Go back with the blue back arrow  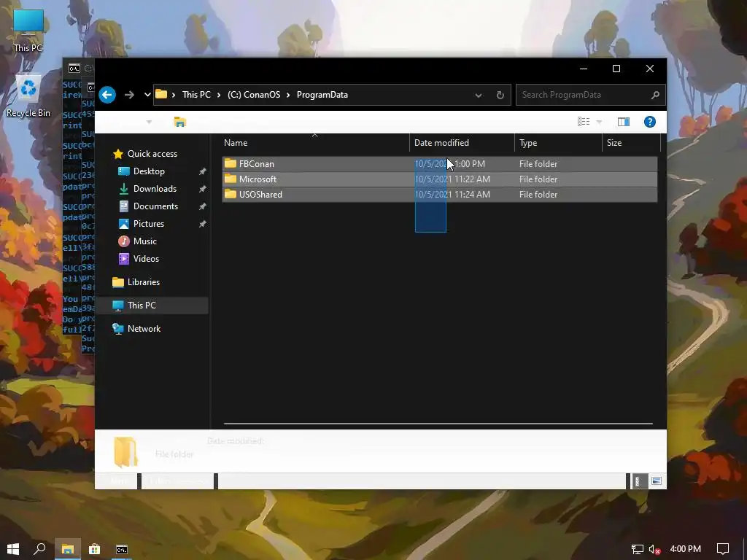pyautogui.click(x=107, y=95)
